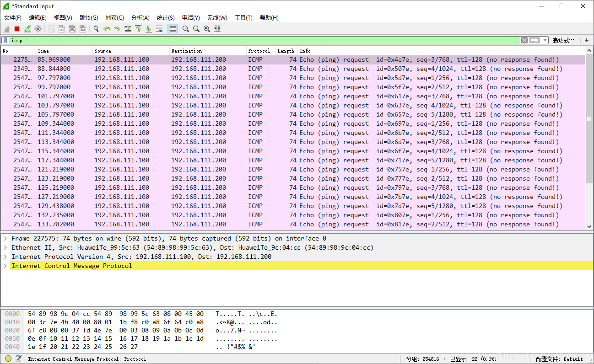594x364 pixels.
Task: Reset text zoom to normal size
Action: tap(207, 29)
